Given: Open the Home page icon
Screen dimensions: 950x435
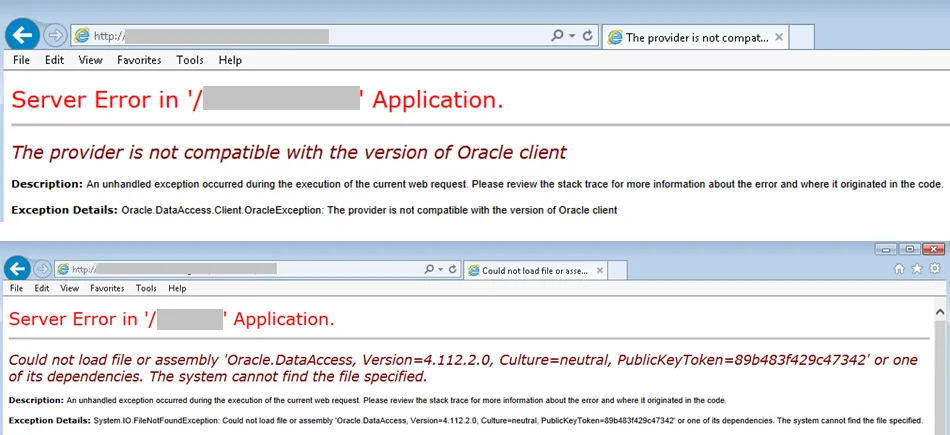Looking at the screenshot, I should click(899, 268).
